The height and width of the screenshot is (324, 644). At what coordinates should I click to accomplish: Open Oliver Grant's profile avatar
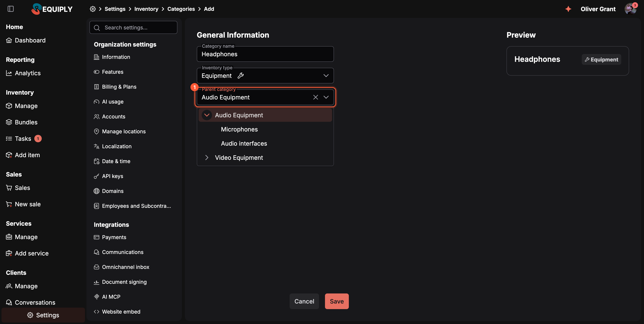tap(630, 9)
